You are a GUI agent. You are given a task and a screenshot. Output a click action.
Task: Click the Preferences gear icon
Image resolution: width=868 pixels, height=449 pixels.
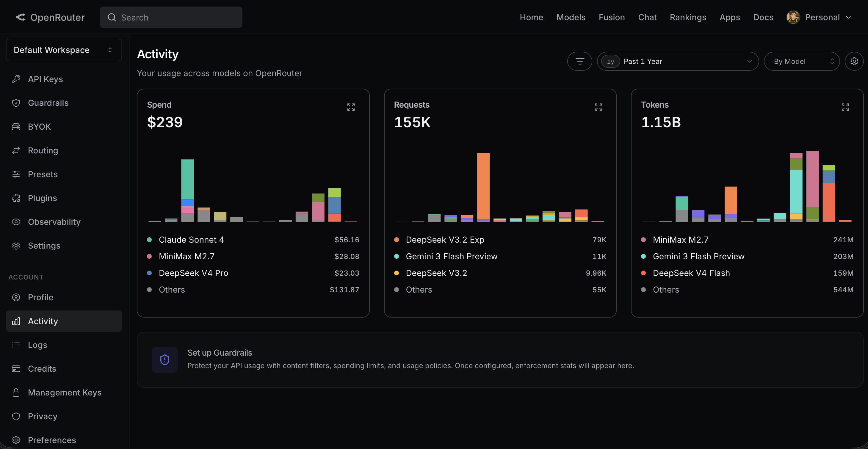(16, 440)
